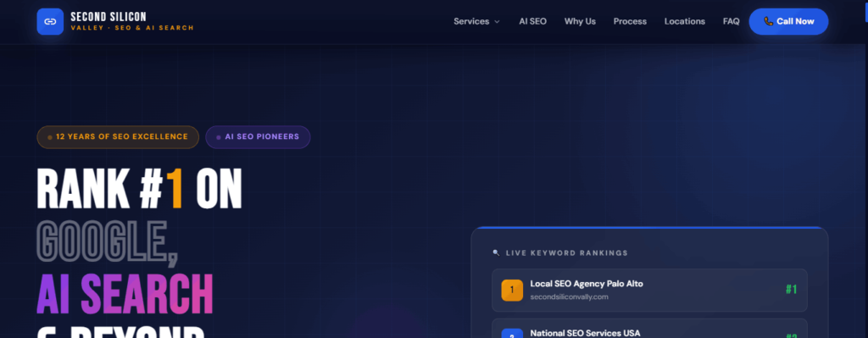Open the Second Silicon Valley home link
Screen dimensions: 868x338
click(115, 21)
